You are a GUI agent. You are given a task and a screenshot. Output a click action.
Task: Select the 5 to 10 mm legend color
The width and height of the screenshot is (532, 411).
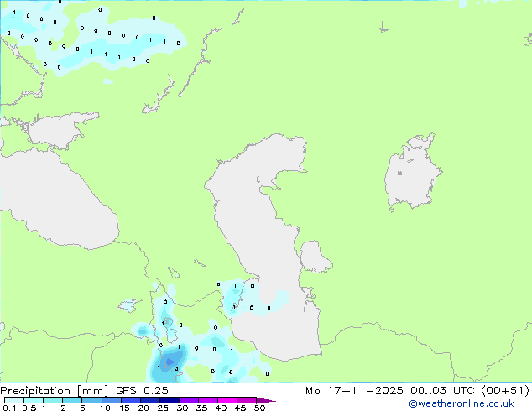pyautogui.click(x=92, y=400)
